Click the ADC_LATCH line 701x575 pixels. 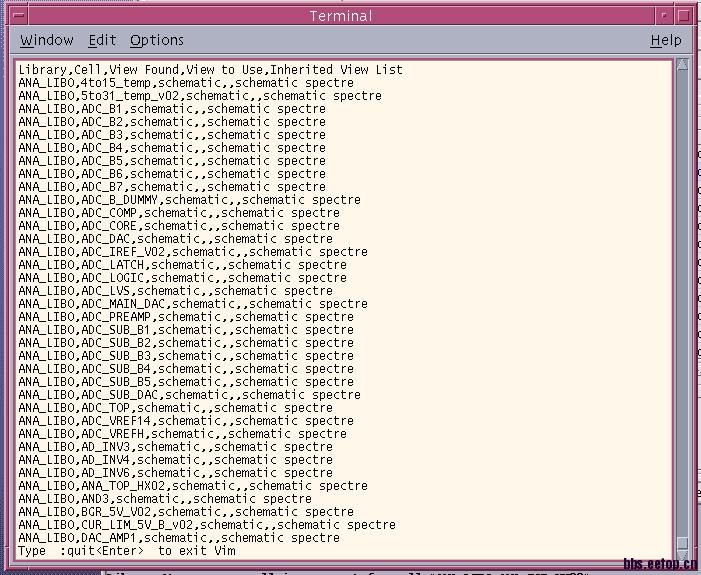point(182,264)
